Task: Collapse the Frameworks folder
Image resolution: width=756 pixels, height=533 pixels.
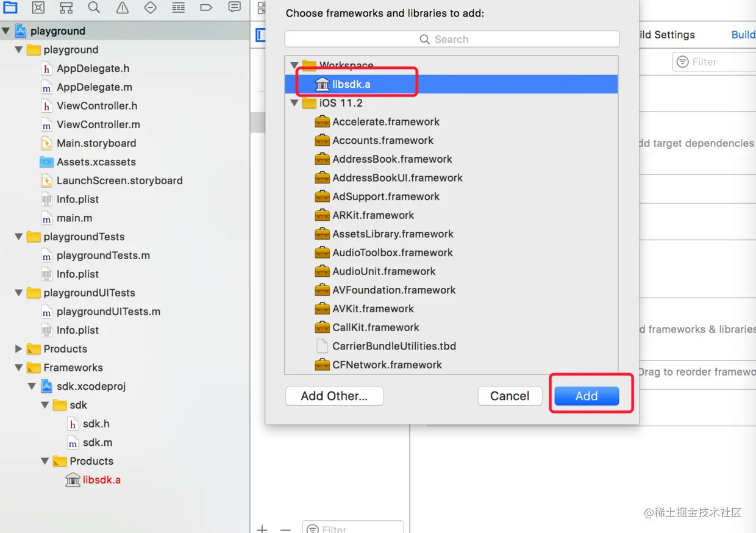Action: click(19, 368)
